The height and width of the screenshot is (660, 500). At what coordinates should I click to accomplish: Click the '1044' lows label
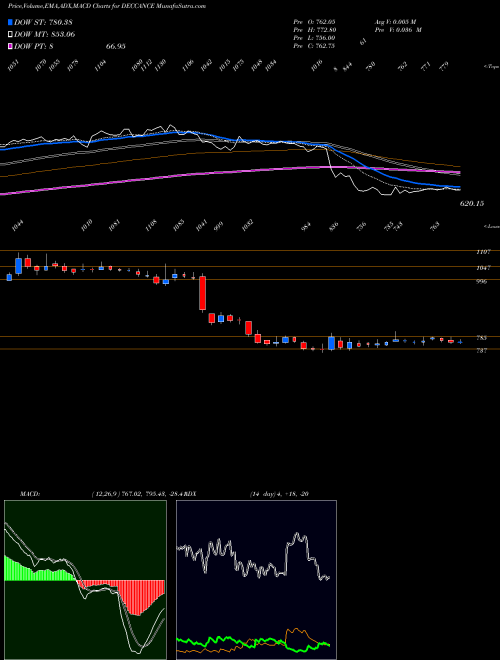tap(18, 226)
